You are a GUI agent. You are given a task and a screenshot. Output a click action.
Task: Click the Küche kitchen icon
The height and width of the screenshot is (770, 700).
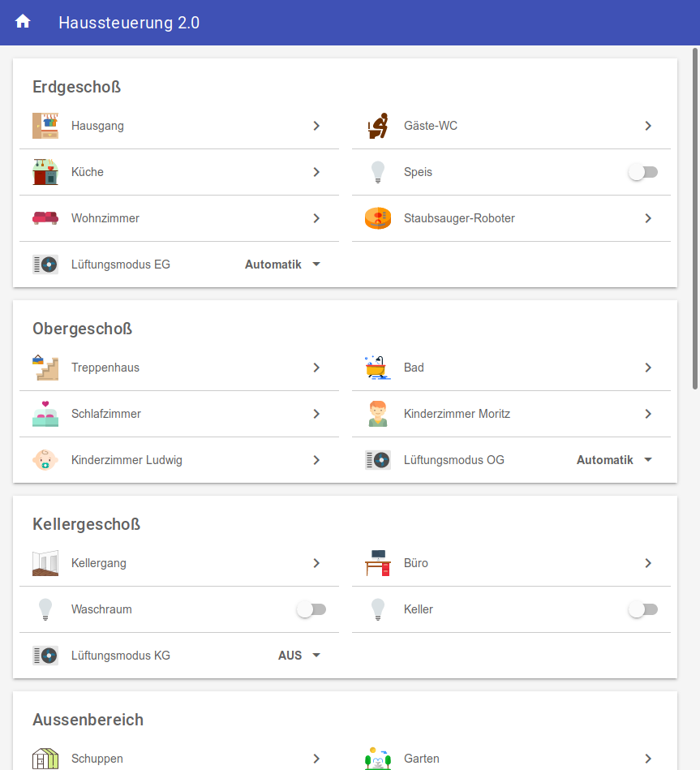[45, 172]
